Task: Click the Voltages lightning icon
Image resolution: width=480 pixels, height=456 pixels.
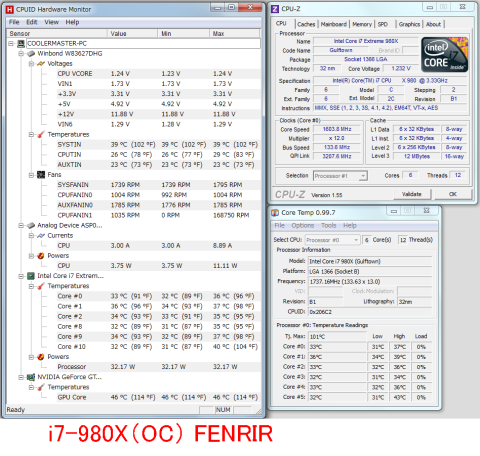Action: click(x=41, y=63)
